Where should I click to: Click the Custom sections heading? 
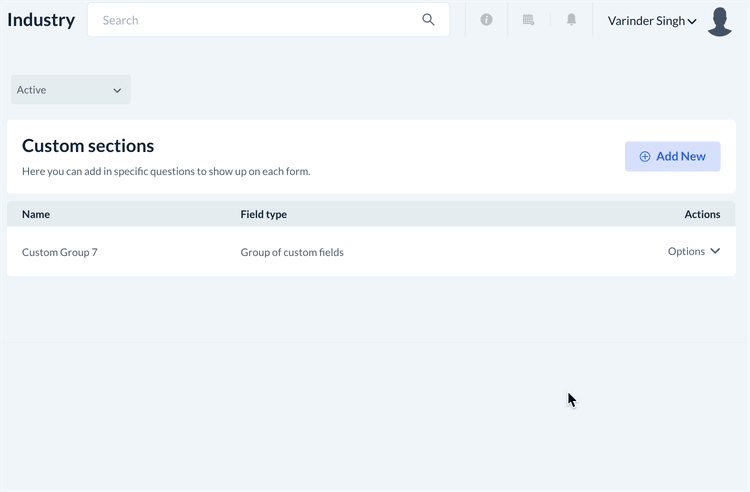point(88,146)
